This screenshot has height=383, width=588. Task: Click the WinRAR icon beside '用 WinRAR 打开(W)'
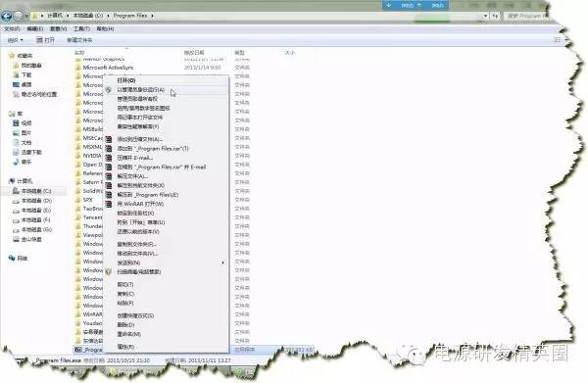[109, 205]
